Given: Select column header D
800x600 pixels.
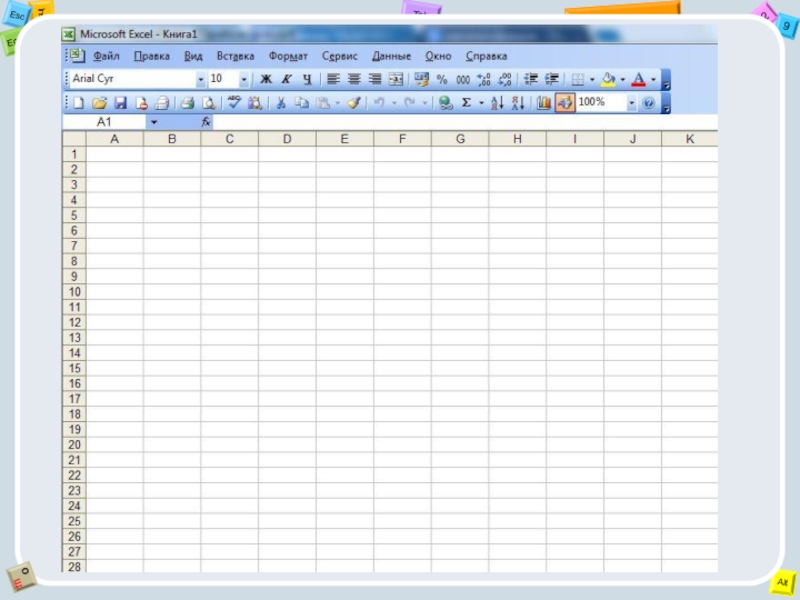Looking at the screenshot, I should 286,140.
